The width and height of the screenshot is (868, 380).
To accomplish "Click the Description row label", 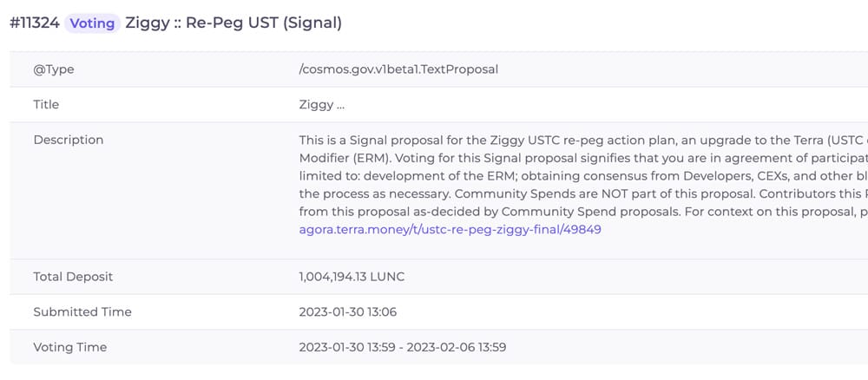I will coord(68,140).
